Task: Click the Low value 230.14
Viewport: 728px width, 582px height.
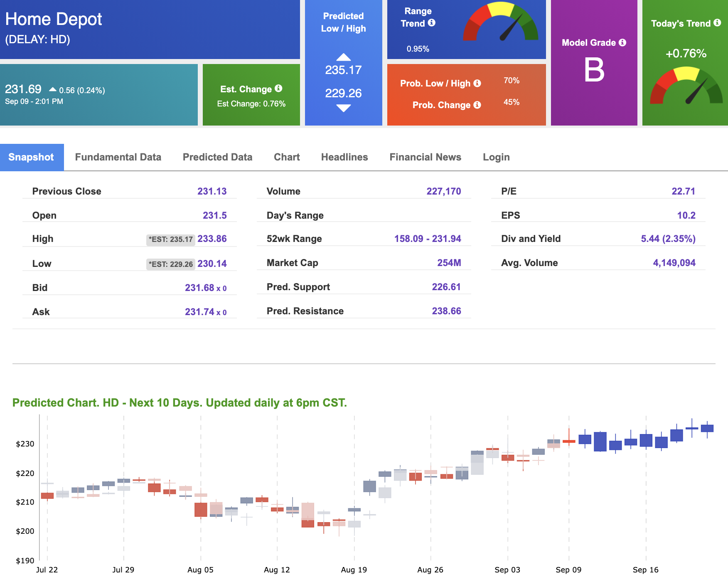Action: pyautogui.click(x=212, y=264)
